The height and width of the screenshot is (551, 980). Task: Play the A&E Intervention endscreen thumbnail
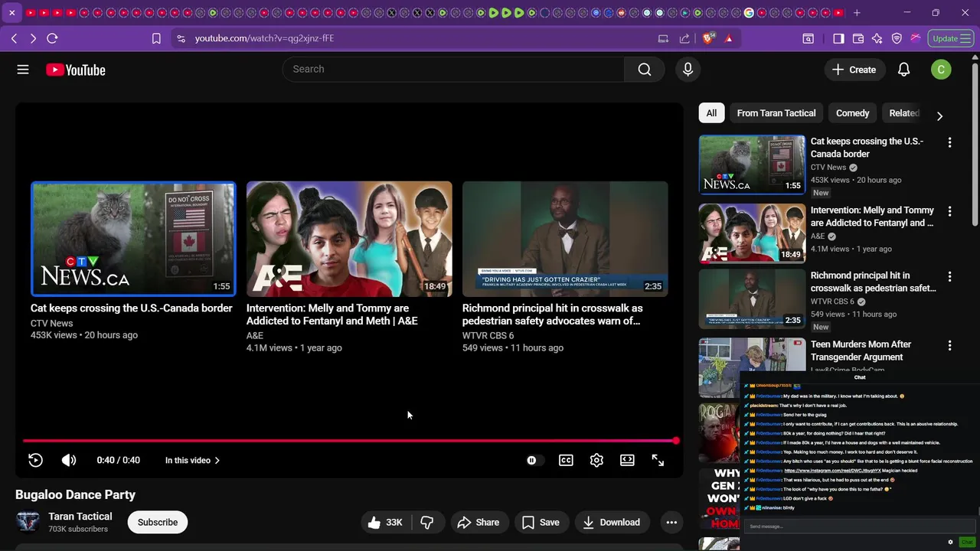(x=349, y=239)
